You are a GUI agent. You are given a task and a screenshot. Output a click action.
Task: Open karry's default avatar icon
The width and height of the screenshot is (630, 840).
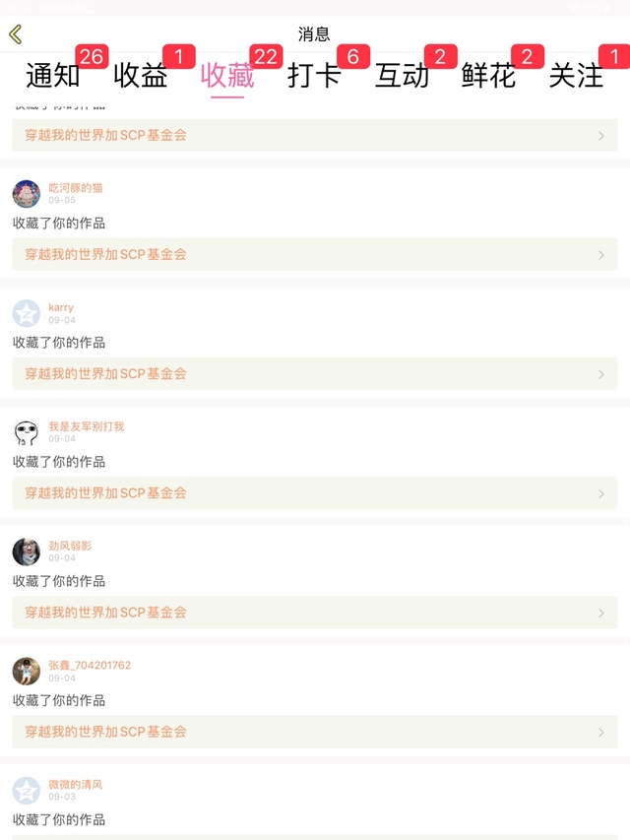click(x=27, y=313)
